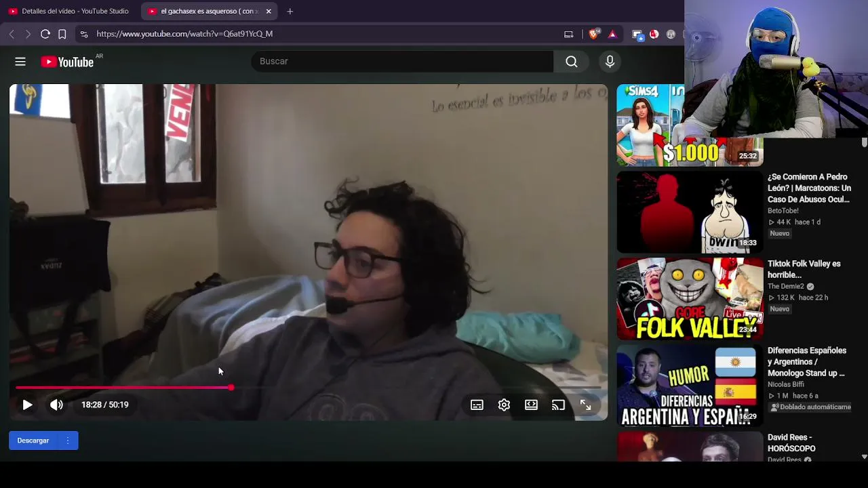This screenshot has width=868, height=488.
Task: Click the screen cast icon in address bar
Action: point(569,34)
